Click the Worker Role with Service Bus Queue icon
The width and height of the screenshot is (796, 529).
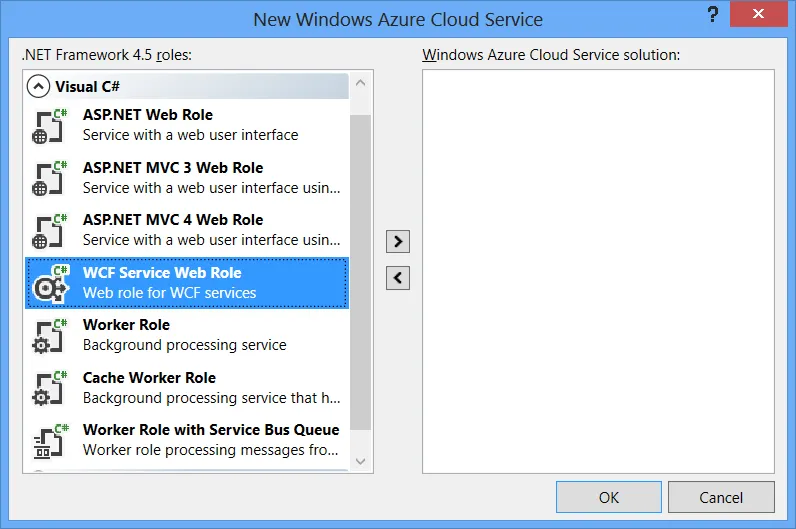pyautogui.click(x=50, y=441)
